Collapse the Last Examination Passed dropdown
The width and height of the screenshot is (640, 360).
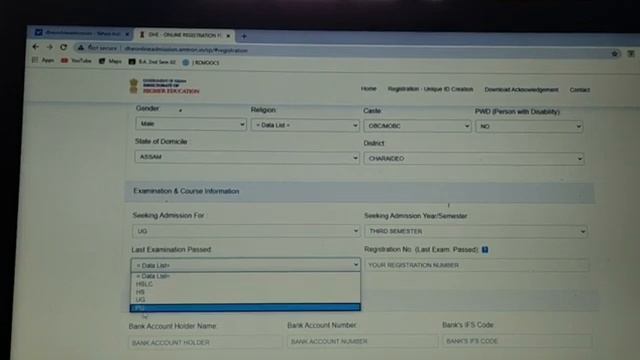[246, 265]
